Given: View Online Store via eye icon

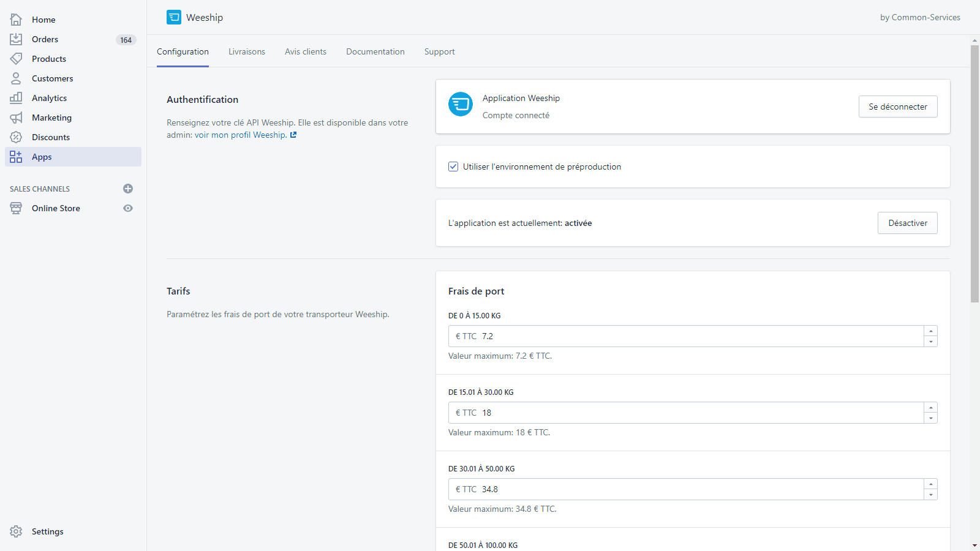Looking at the screenshot, I should [128, 208].
